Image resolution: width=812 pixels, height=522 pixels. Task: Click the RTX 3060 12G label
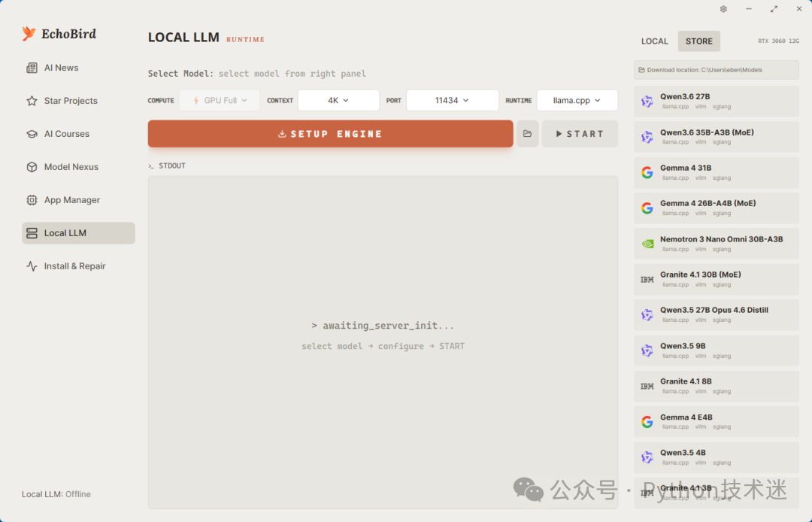pyautogui.click(x=778, y=41)
